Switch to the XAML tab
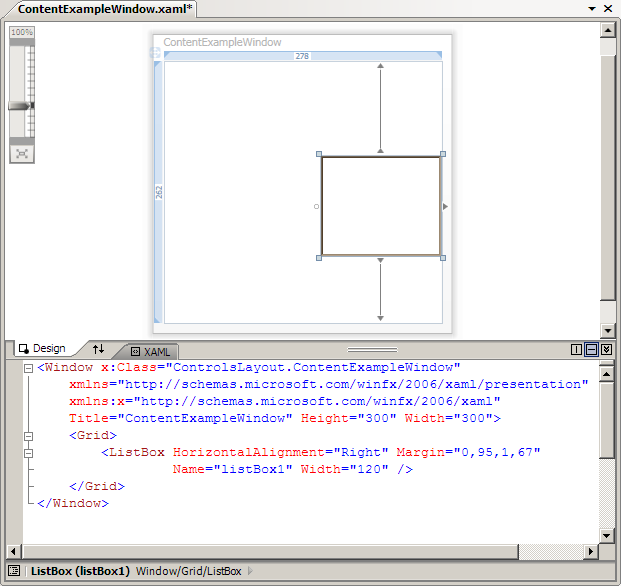 [151, 352]
